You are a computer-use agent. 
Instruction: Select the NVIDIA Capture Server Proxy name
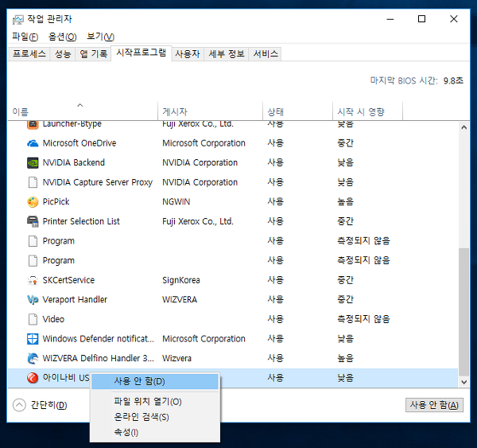97,182
